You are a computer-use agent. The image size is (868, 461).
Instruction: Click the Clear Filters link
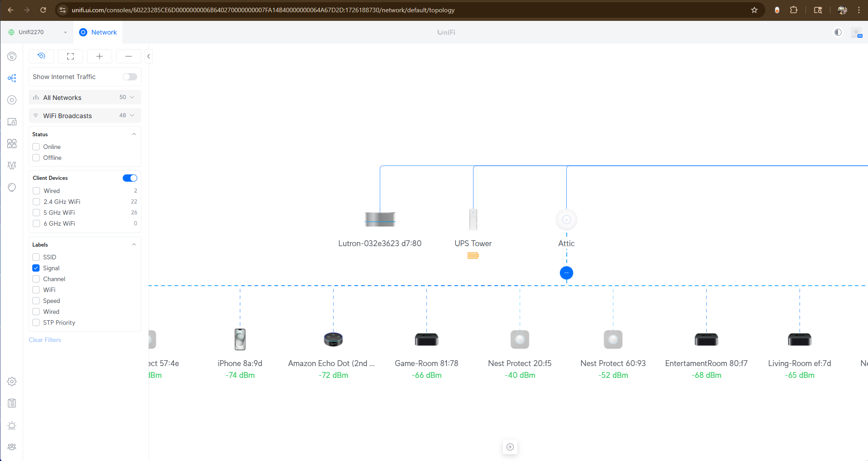click(45, 340)
